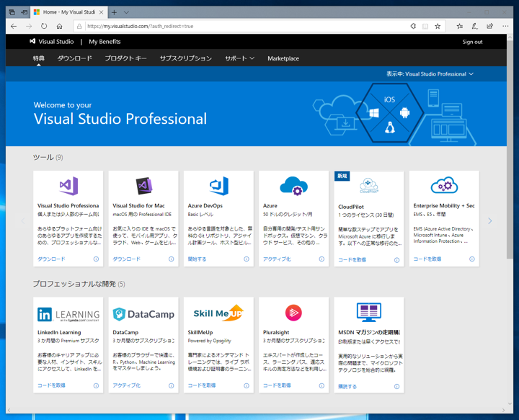Close the Home - My Visual Studio tab
Screen dimensions: 519x420
coord(102,12)
